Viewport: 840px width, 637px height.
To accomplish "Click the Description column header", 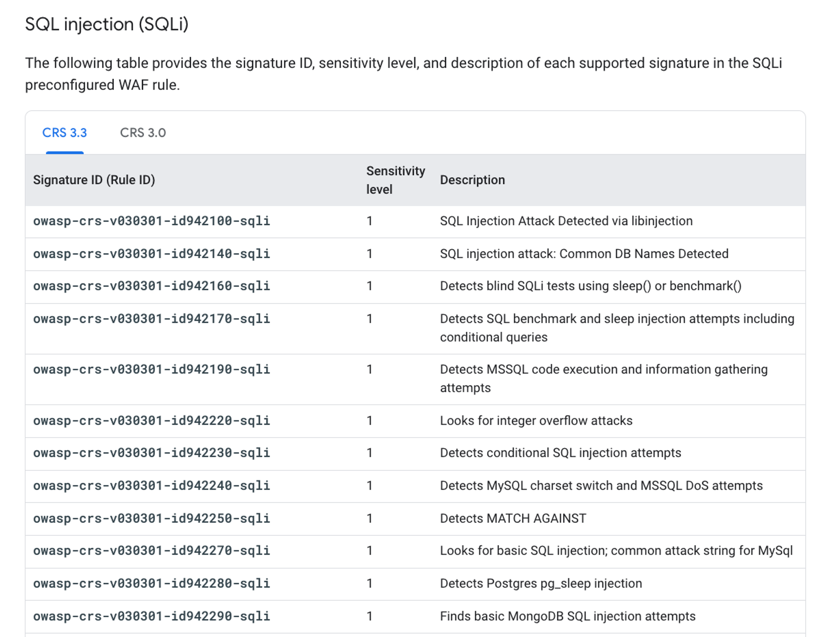I will [472, 180].
